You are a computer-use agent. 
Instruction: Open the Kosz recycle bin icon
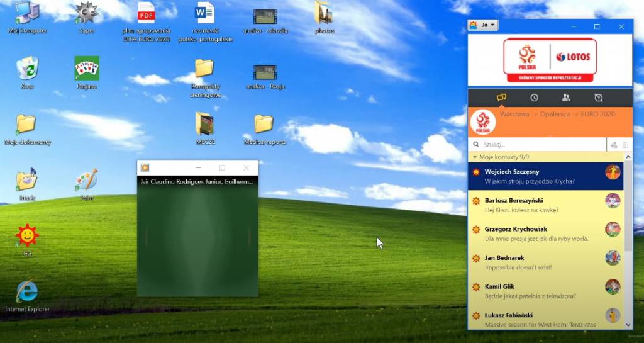coord(27,69)
